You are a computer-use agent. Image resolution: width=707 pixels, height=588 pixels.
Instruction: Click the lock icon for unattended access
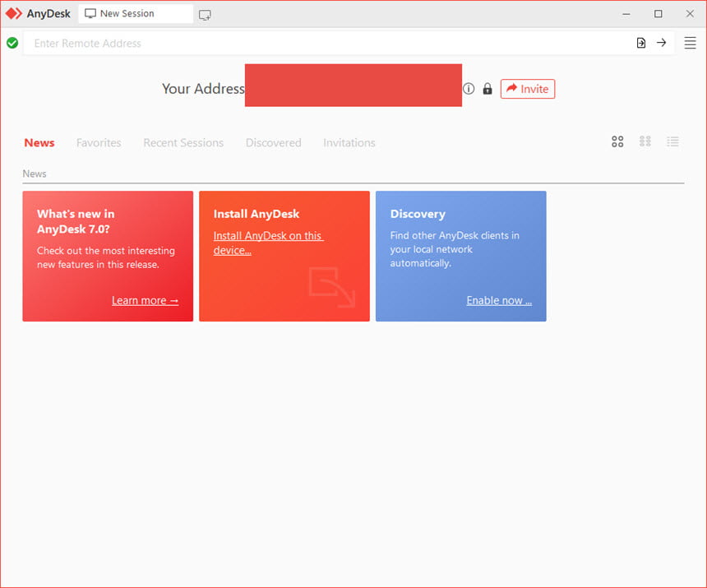pos(488,89)
